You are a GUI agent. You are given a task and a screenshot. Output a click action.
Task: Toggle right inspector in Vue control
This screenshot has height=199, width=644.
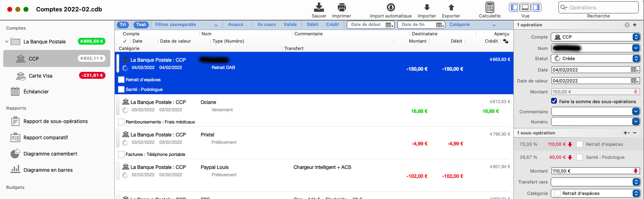click(536, 7)
